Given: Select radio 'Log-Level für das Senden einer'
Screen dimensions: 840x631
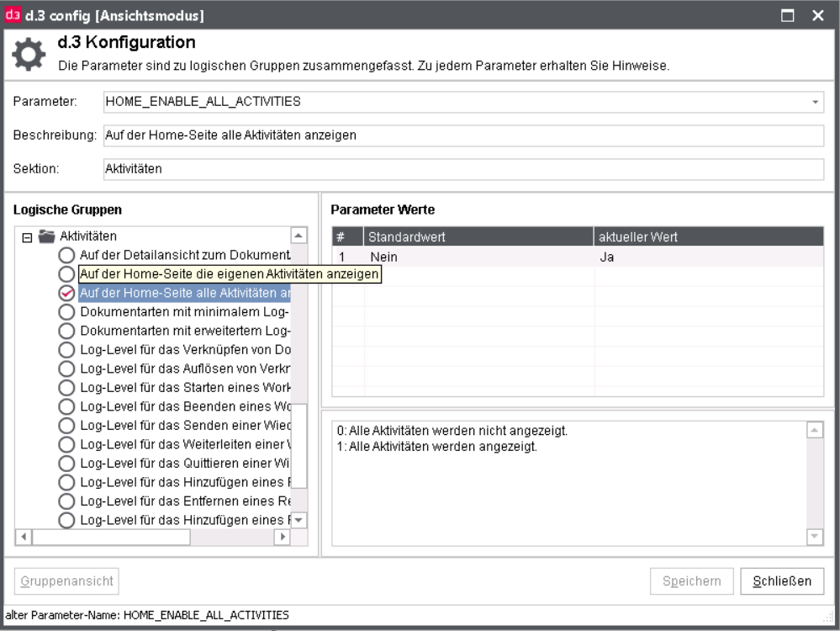Looking at the screenshot, I should pyautogui.click(x=66, y=426).
